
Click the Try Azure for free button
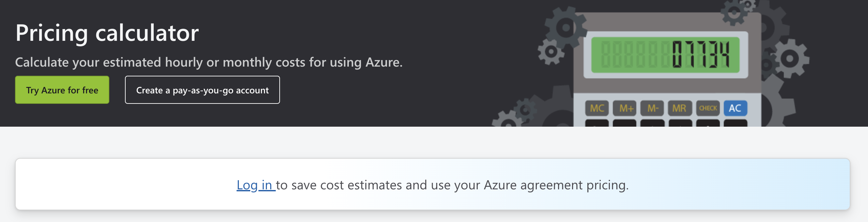tap(62, 90)
